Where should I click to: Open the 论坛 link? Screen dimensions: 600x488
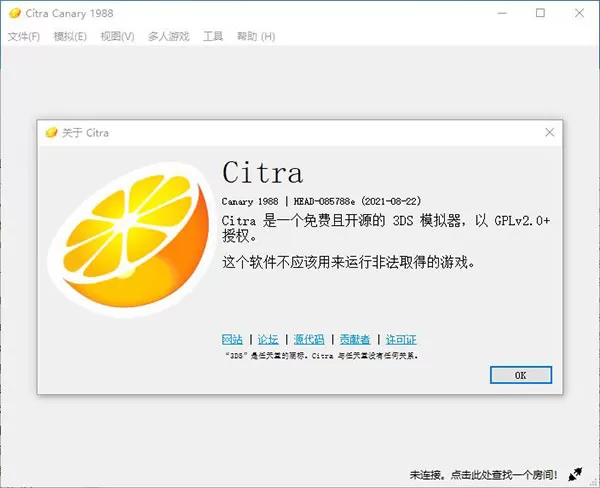coord(268,339)
